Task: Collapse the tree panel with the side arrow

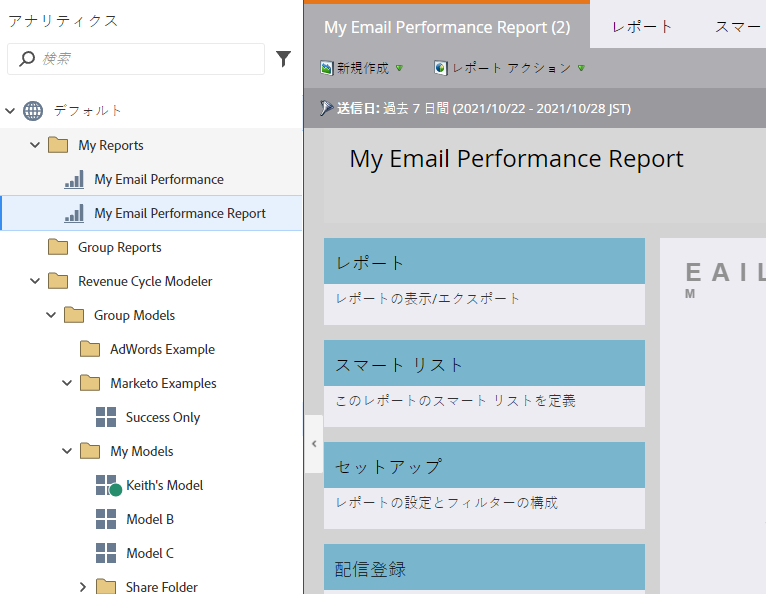Action: [x=314, y=444]
